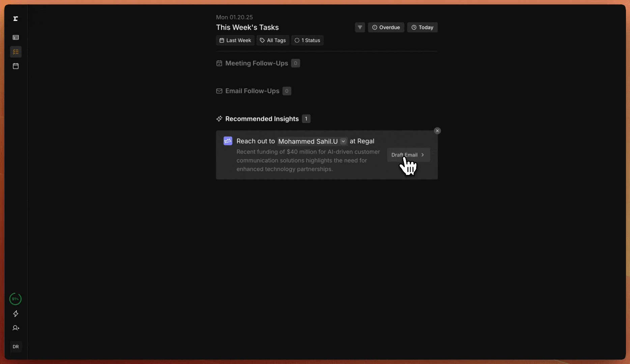Open the All Tags dropdown
The height and width of the screenshot is (364, 630).
(273, 40)
